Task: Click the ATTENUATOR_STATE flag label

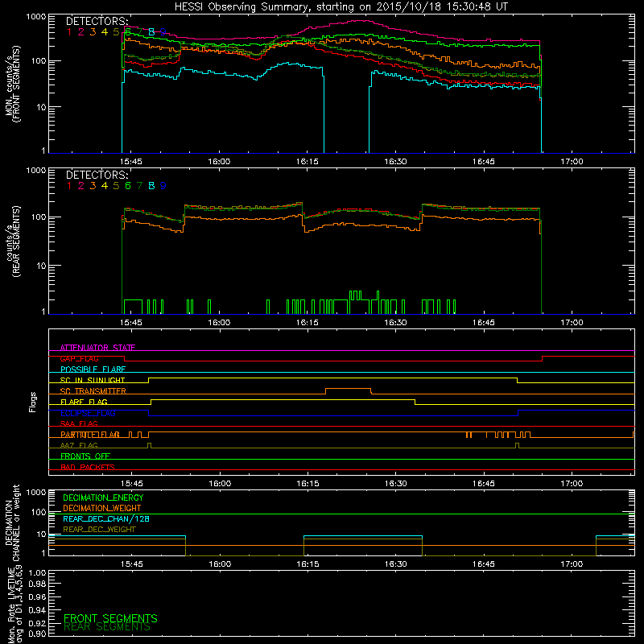Action: tap(97, 348)
